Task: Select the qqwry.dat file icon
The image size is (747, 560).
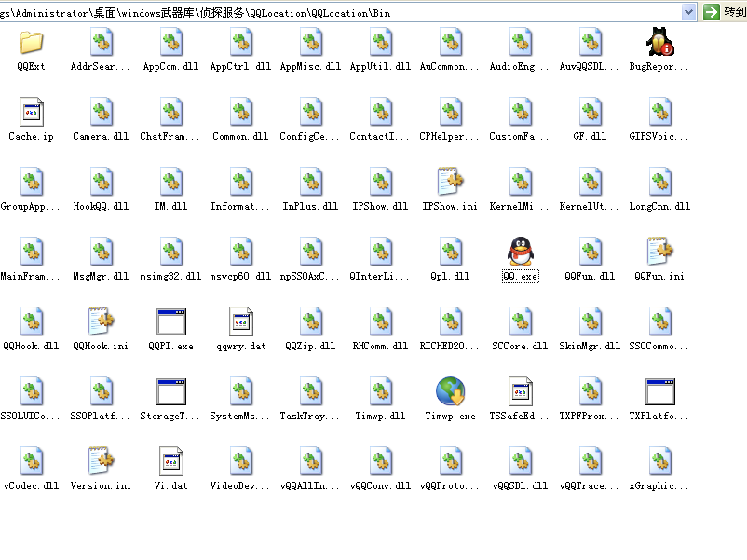Action: 241,321
